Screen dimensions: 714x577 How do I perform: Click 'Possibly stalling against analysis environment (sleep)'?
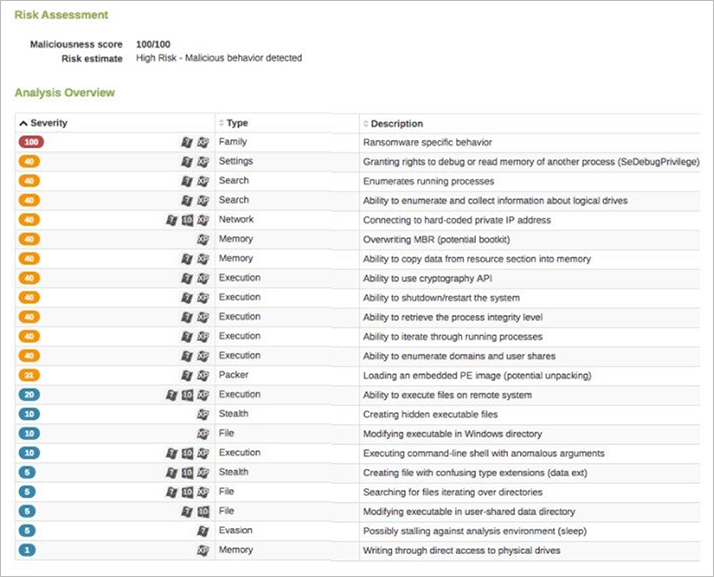(x=475, y=531)
